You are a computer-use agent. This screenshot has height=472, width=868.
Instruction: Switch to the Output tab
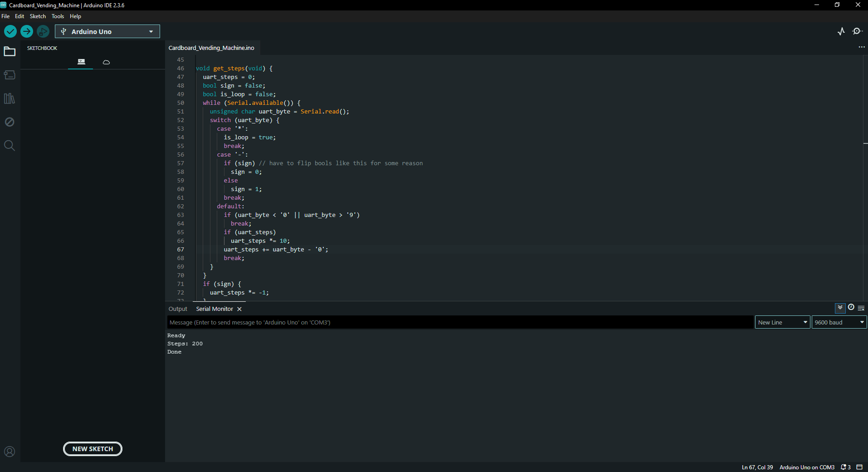[178, 309]
